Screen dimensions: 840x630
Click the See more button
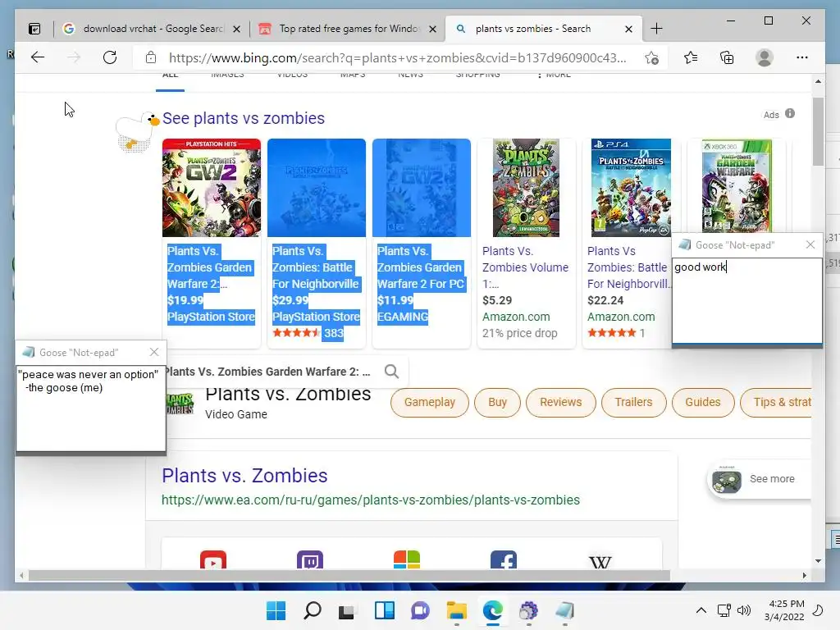click(x=759, y=479)
